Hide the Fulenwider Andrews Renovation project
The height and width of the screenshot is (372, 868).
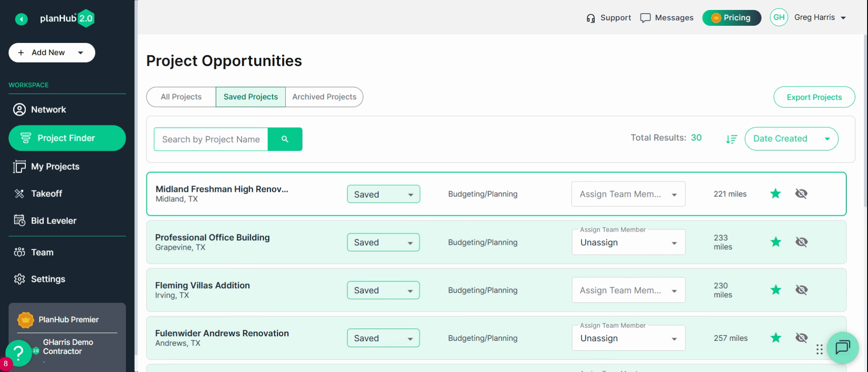click(x=801, y=338)
